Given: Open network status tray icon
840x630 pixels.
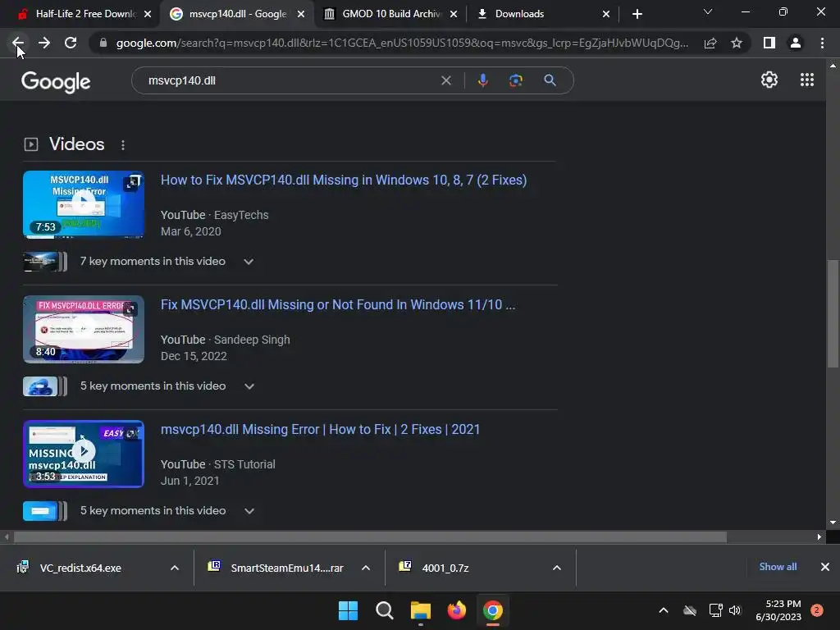Looking at the screenshot, I should [715, 610].
